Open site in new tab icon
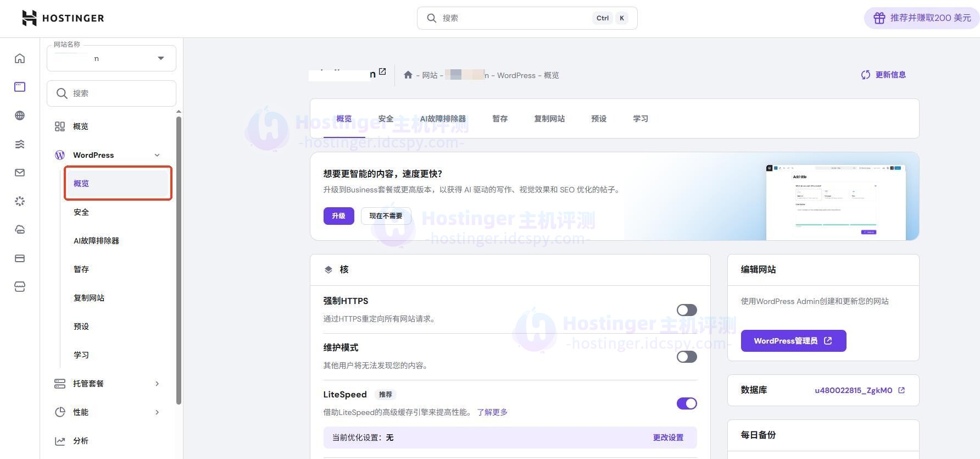Image resolution: width=980 pixels, height=459 pixels. click(x=382, y=71)
